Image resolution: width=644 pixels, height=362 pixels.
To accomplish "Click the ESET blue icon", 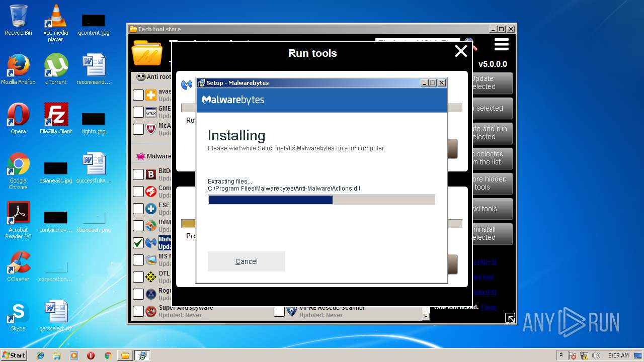I will point(151,209).
